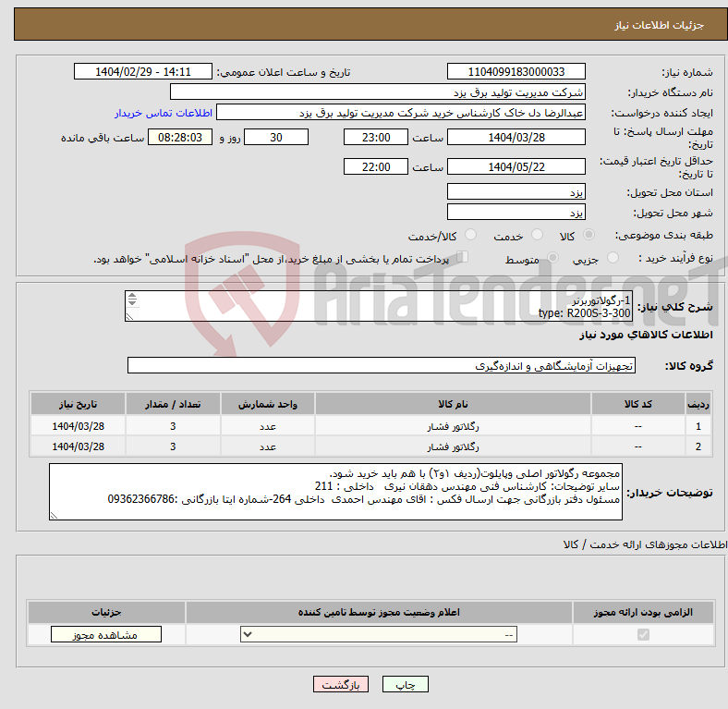Click the request creator name field
The image size is (728, 709).
click(401, 113)
